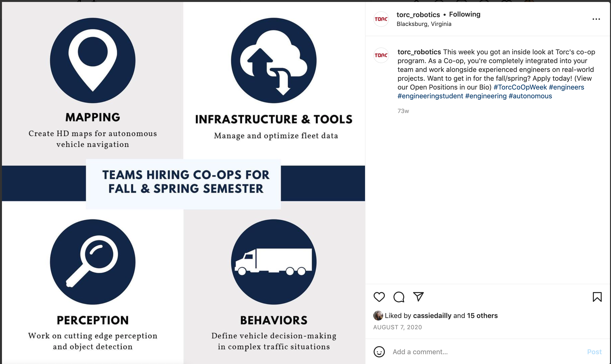
Task: Open the three-dots more options menu
Action: point(596,19)
